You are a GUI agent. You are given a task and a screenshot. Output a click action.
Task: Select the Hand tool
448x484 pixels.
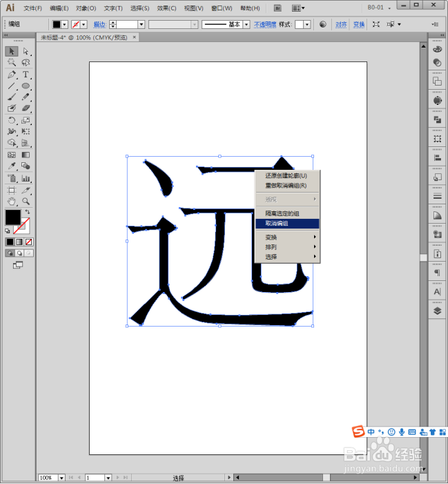pyautogui.click(x=12, y=201)
